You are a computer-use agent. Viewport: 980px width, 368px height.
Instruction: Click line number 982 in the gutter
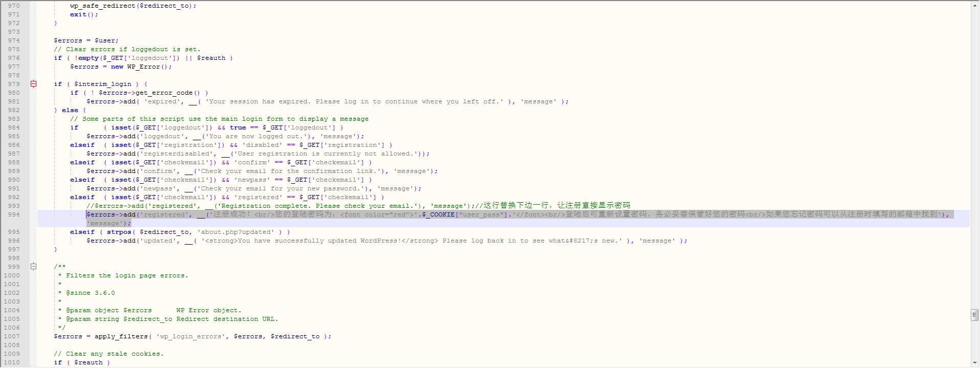13,110
